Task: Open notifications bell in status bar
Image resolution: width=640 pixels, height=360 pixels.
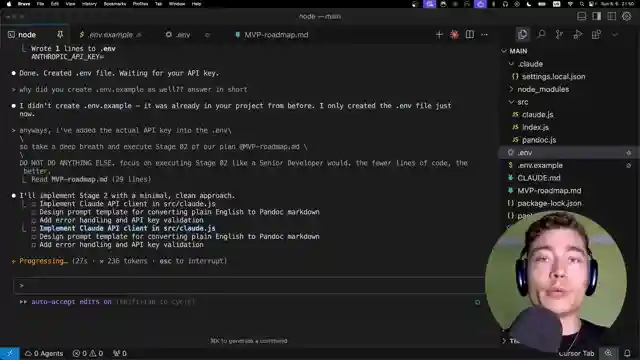Action: pyautogui.click(x=627, y=353)
